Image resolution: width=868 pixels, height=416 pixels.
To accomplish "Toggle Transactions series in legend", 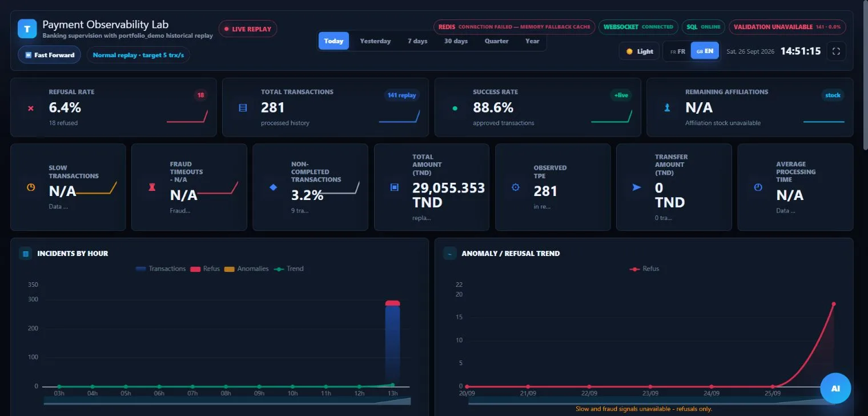I will pyautogui.click(x=161, y=269).
